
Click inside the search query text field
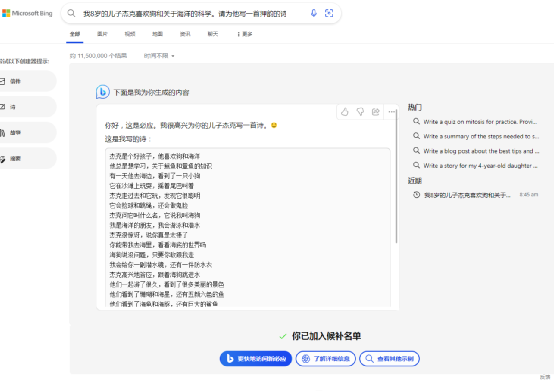(x=185, y=14)
